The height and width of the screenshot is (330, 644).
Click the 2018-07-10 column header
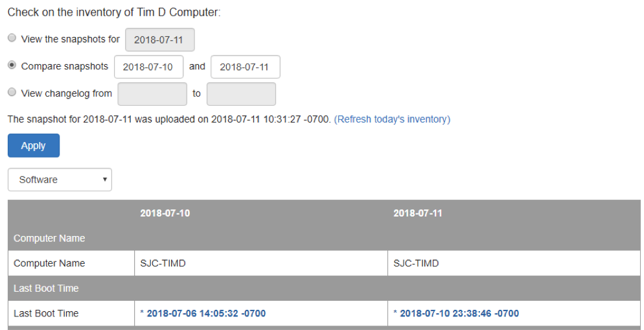[x=165, y=213]
